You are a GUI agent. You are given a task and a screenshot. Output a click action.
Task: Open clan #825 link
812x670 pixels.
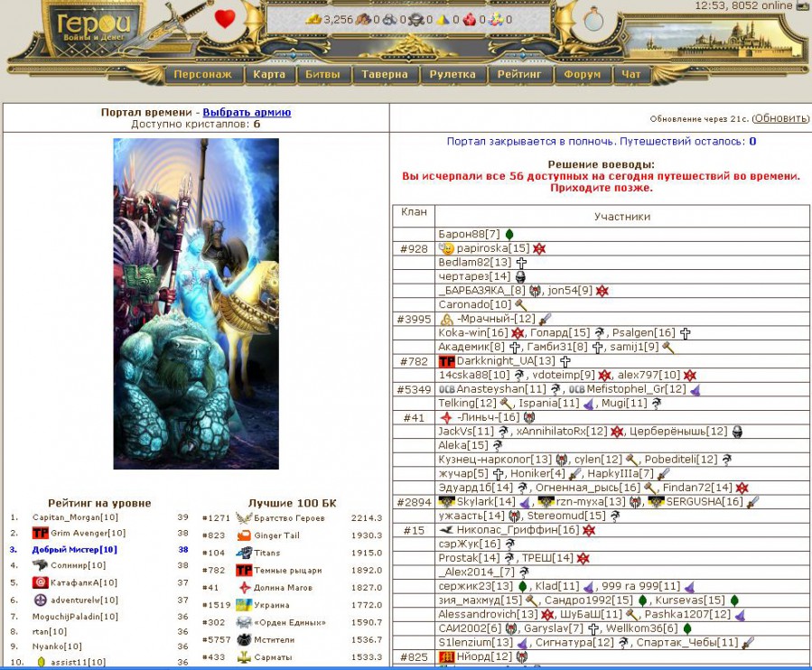(414, 657)
